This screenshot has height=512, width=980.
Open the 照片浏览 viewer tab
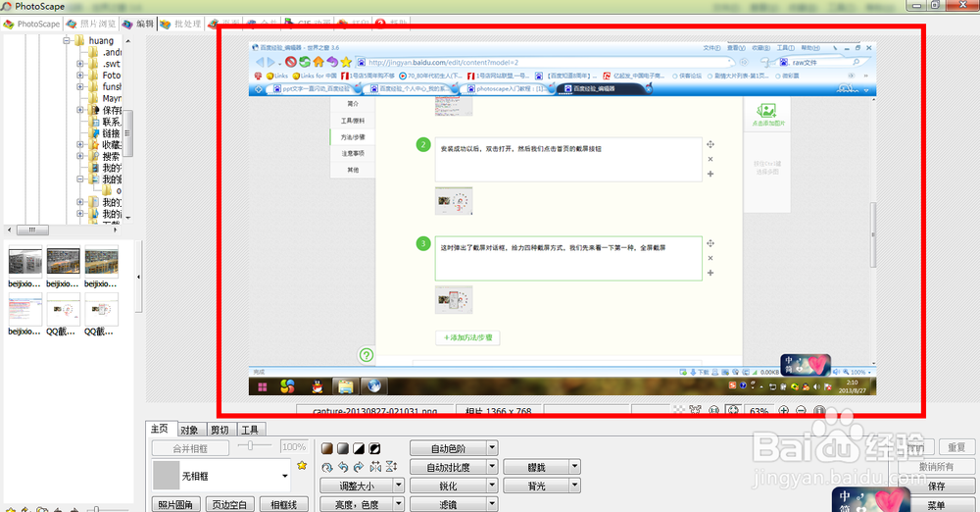click(91, 24)
